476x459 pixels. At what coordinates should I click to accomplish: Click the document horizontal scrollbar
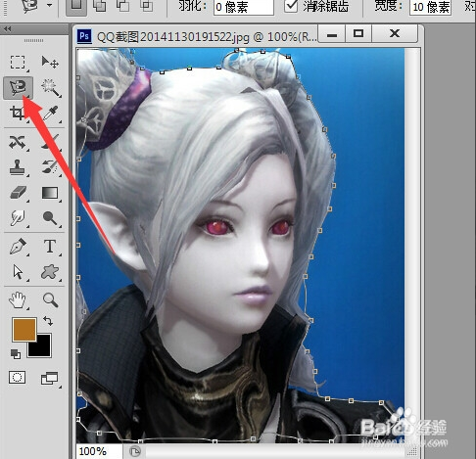click(x=274, y=452)
